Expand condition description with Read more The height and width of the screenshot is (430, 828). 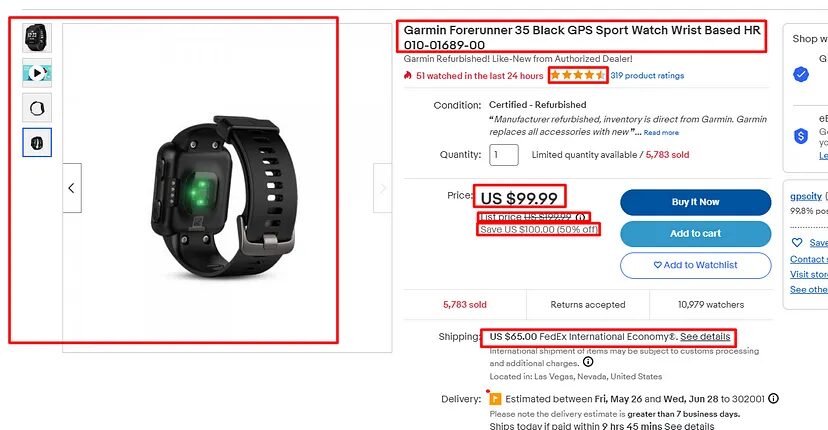[661, 133]
